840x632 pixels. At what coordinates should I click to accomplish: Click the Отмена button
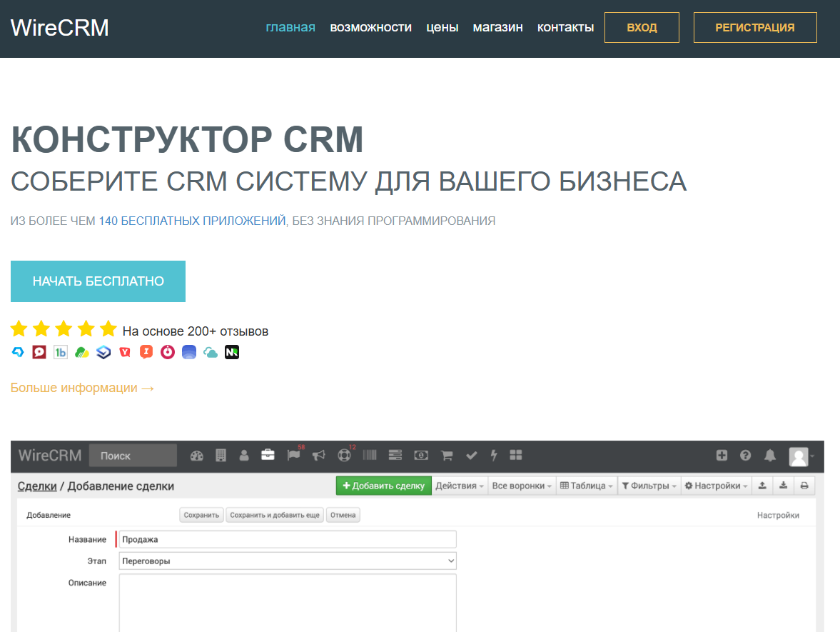pos(343,515)
